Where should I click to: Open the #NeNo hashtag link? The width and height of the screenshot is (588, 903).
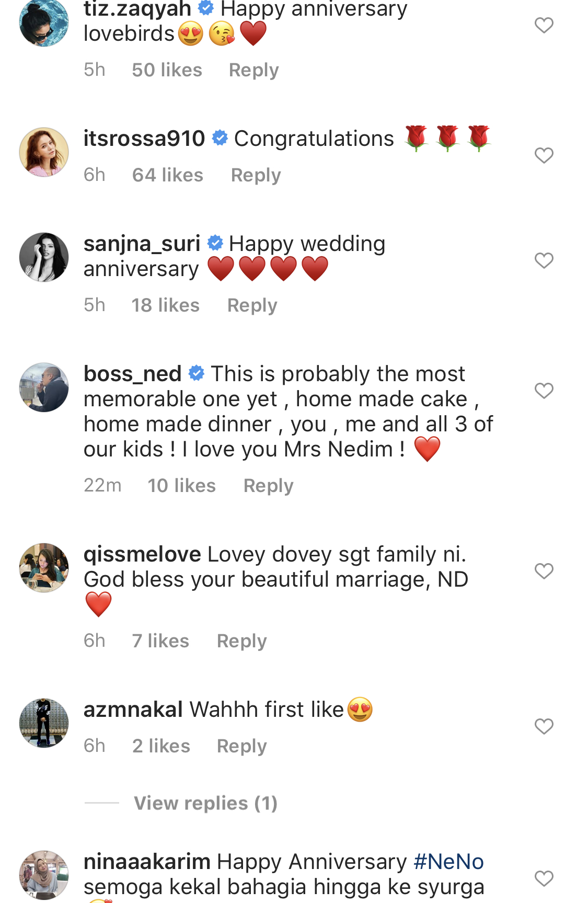tap(448, 862)
